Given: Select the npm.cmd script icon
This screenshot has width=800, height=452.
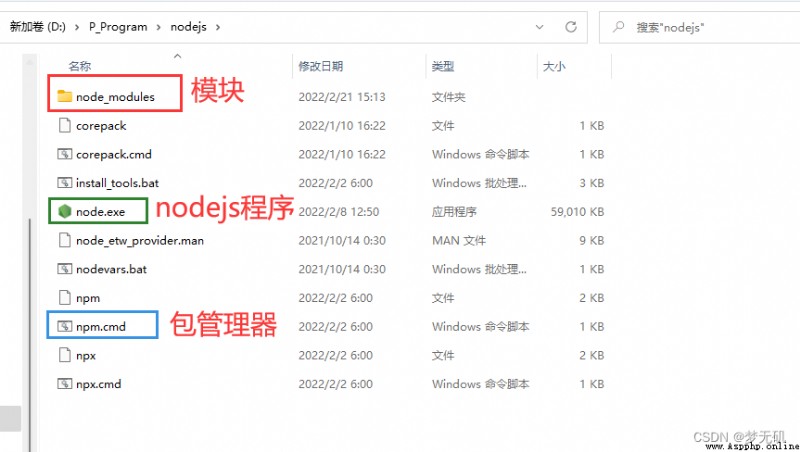Looking at the screenshot, I should (x=64, y=326).
